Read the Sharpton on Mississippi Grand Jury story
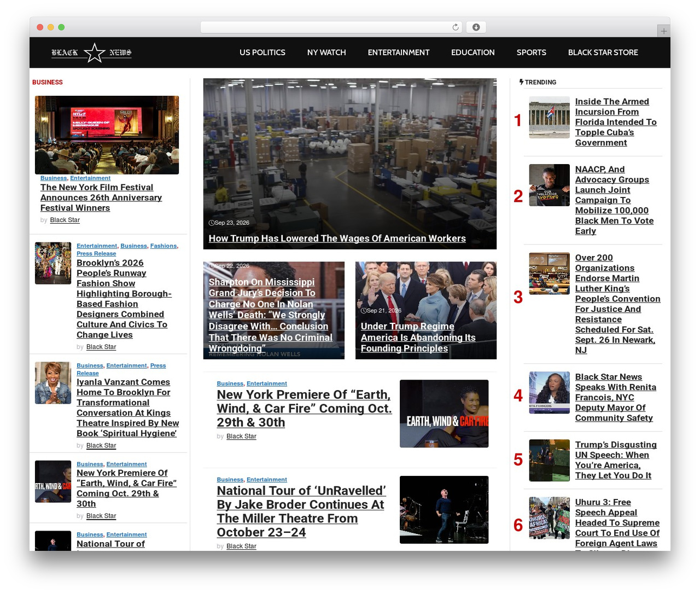This screenshot has height=593, width=700. click(x=271, y=315)
